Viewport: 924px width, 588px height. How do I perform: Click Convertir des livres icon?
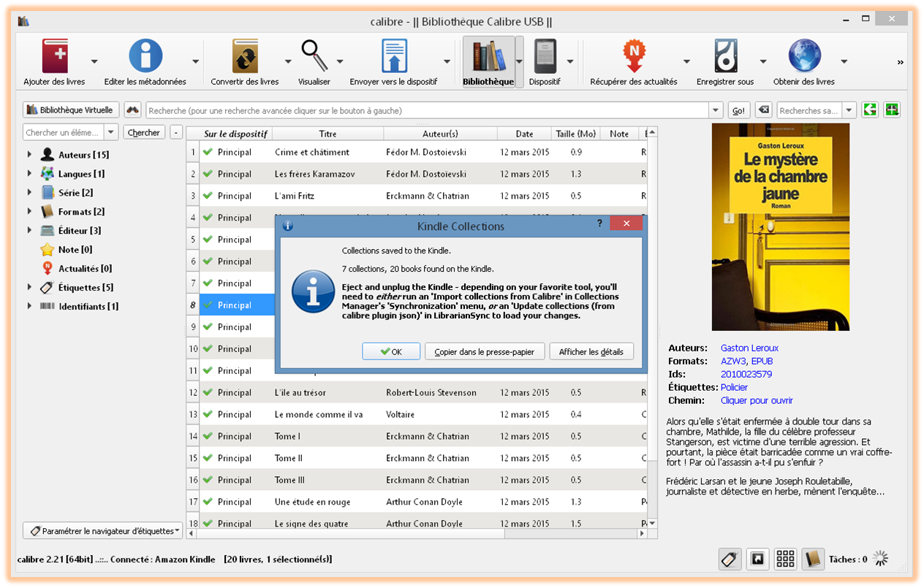pyautogui.click(x=245, y=56)
